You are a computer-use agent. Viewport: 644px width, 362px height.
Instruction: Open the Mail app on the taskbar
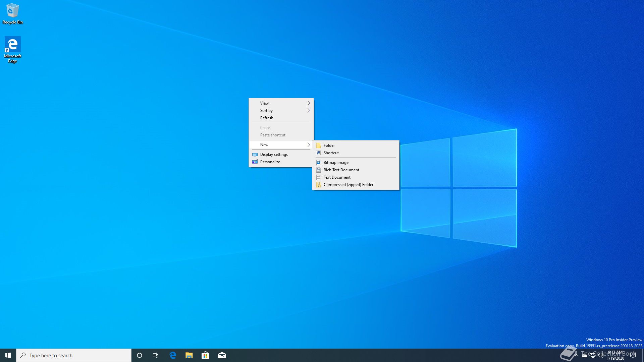(222, 355)
